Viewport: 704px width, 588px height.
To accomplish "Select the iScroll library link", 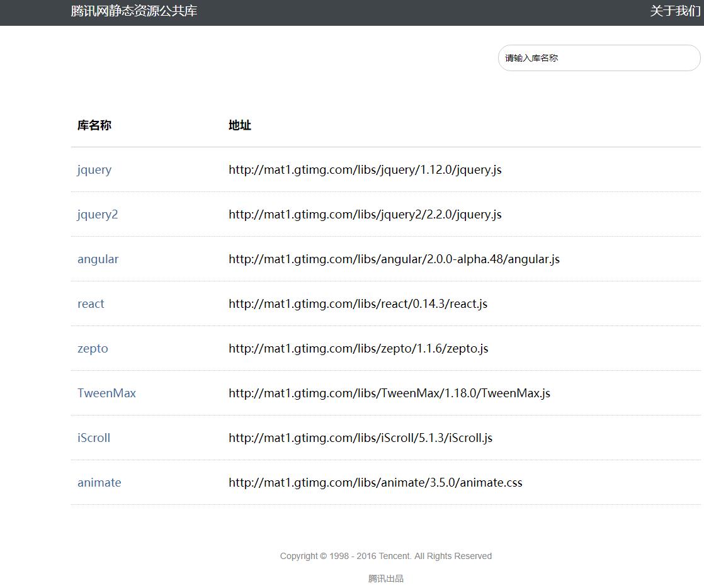I will 94,438.
